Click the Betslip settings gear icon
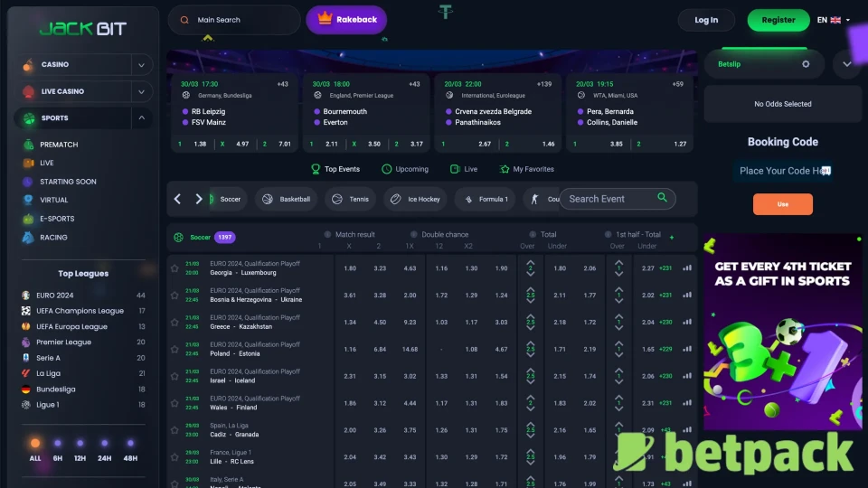The width and height of the screenshot is (868, 488). tap(806, 64)
